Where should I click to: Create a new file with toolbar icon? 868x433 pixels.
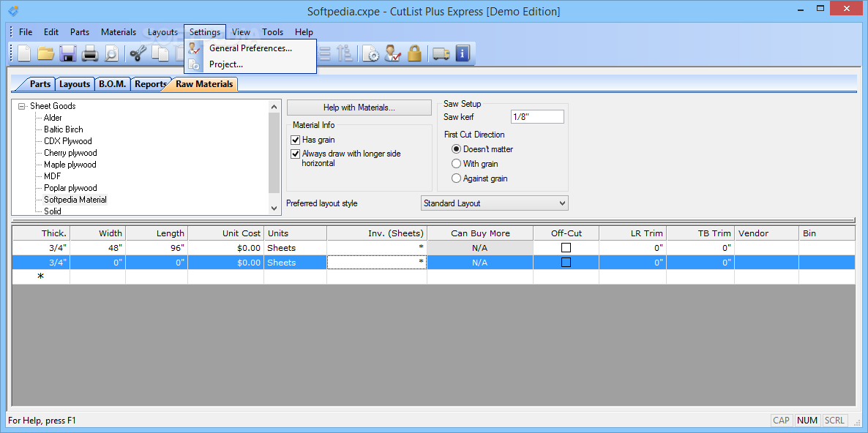tap(25, 53)
